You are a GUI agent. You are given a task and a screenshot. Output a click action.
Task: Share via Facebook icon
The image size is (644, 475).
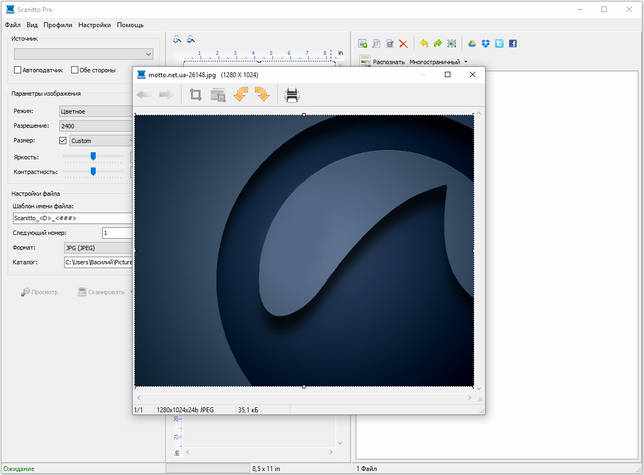pyautogui.click(x=513, y=43)
